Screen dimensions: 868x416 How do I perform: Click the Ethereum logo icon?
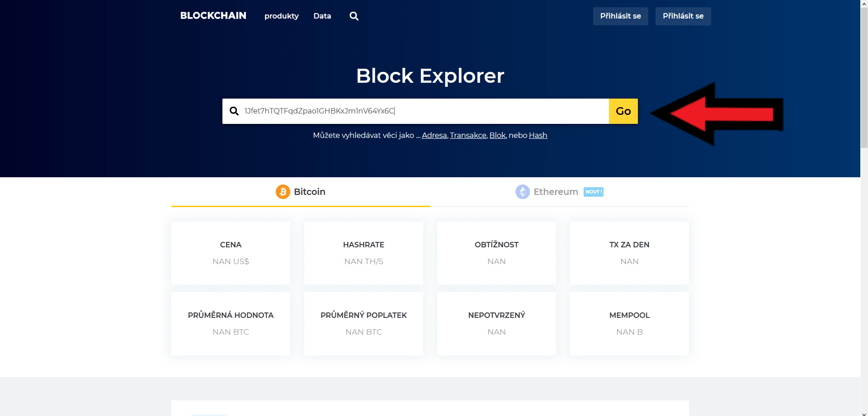pyautogui.click(x=523, y=192)
